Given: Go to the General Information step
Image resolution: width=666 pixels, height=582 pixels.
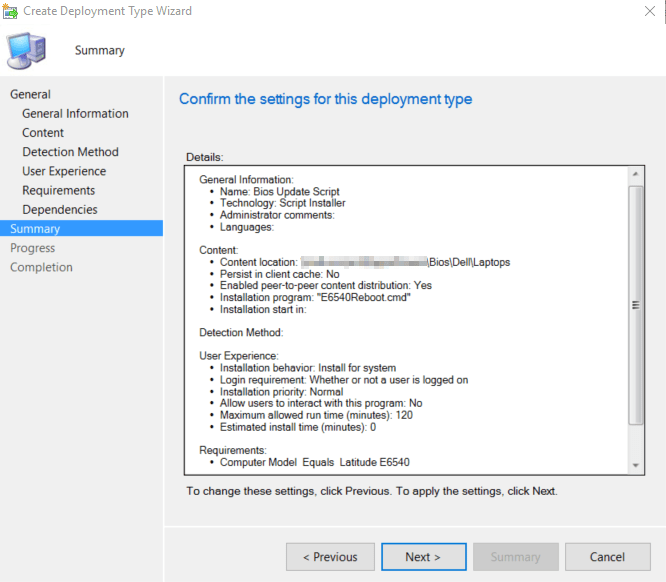Looking at the screenshot, I should coord(75,113).
